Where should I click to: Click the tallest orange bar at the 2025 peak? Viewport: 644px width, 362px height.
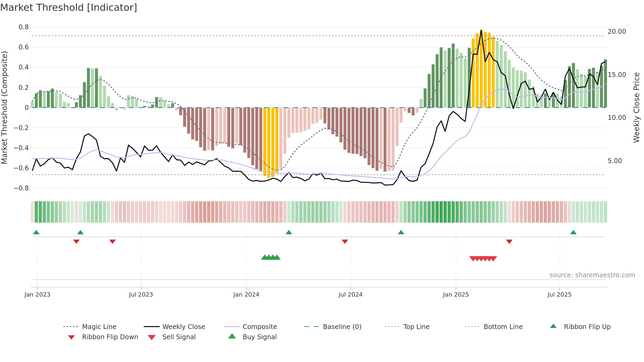481,68
